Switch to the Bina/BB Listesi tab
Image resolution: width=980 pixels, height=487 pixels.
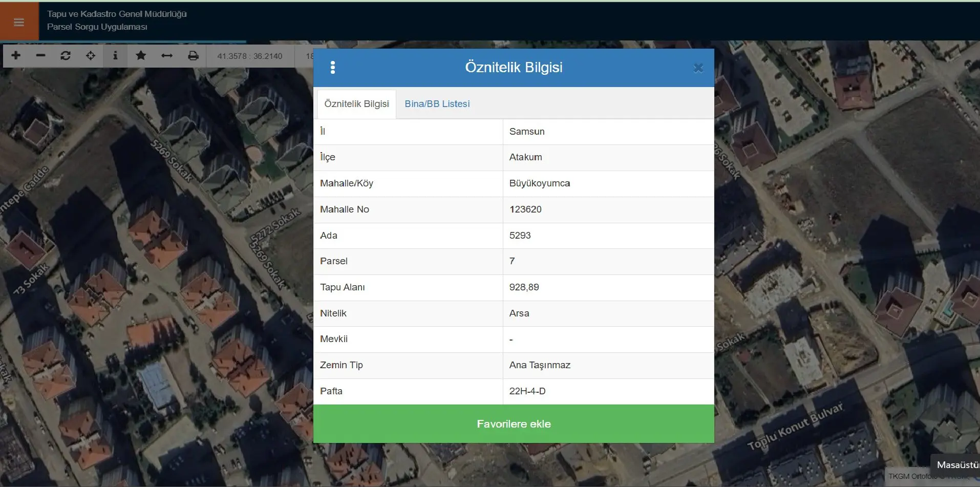click(x=437, y=104)
